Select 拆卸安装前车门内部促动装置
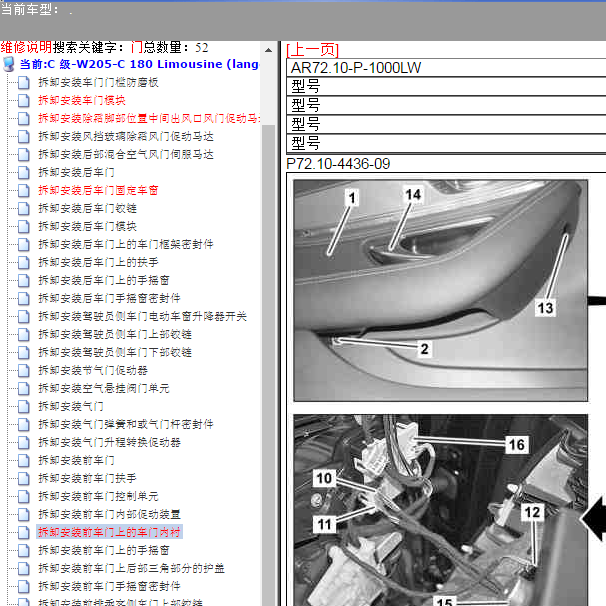Screen dimensions: 606x606 click(x=109, y=514)
